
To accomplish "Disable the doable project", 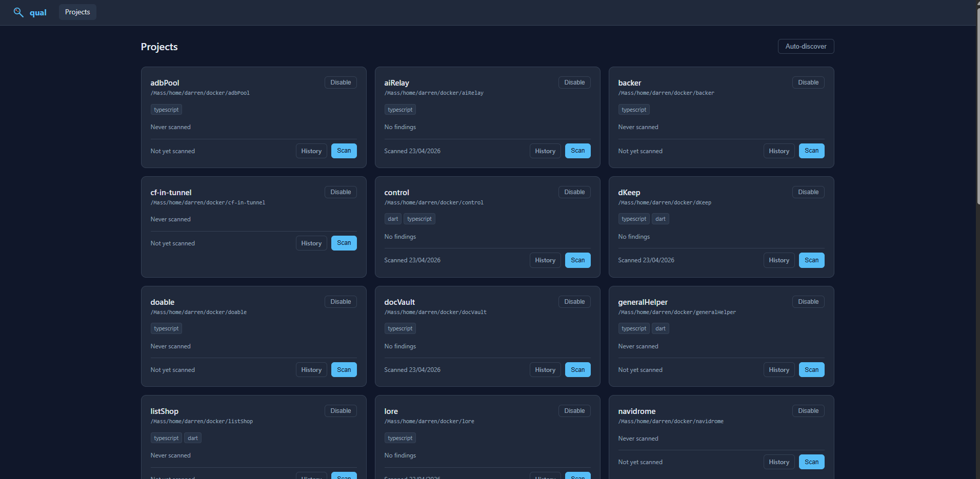I will pos(340,301).
